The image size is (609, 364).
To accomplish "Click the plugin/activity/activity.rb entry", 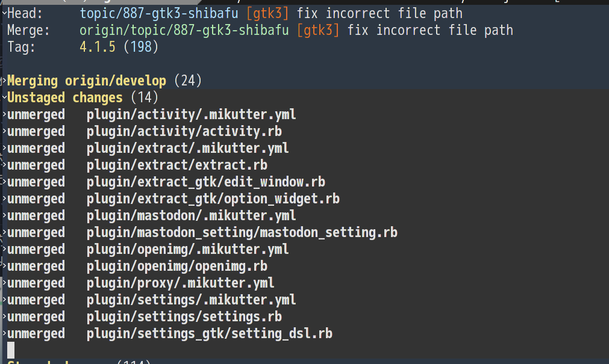I will coord(184,131).
